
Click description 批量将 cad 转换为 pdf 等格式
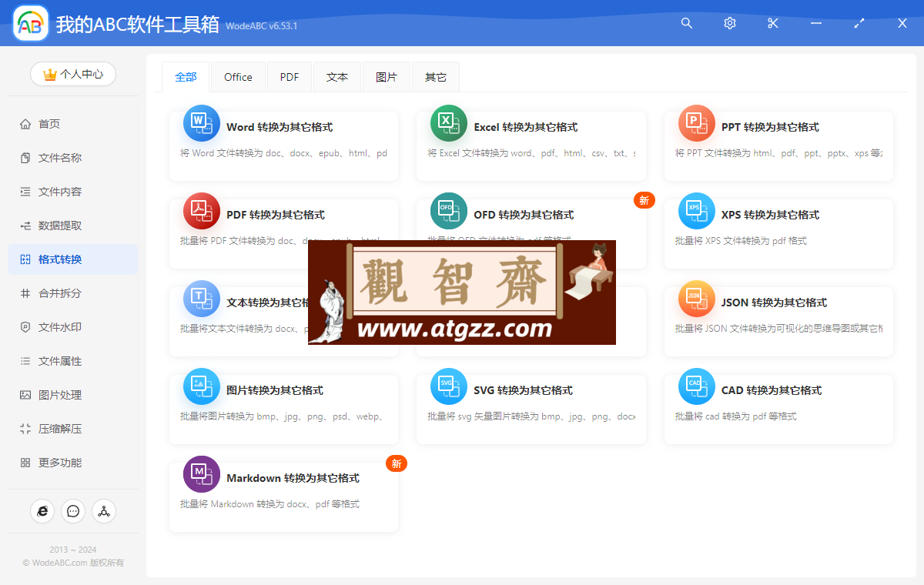(x=736, y=416)
